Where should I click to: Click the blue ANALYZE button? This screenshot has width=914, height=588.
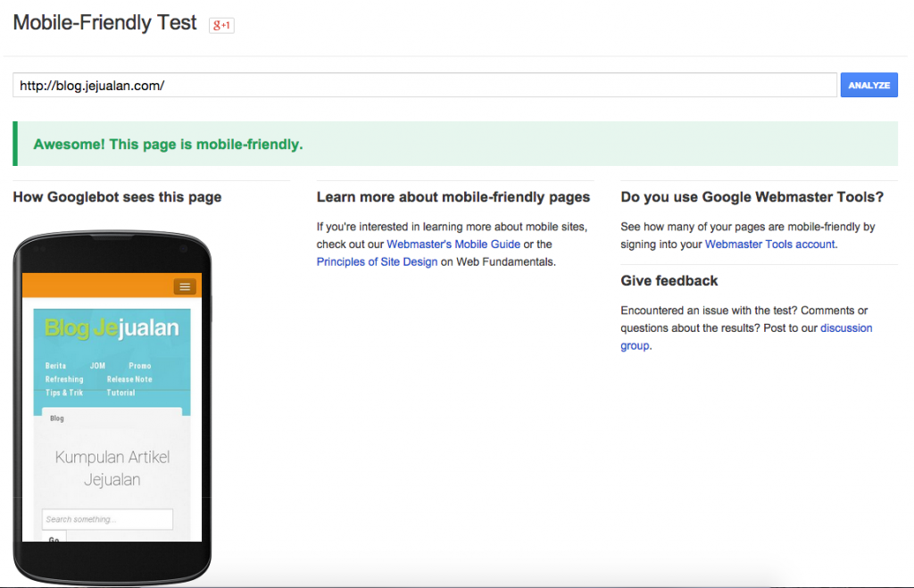tap(868, 85)
